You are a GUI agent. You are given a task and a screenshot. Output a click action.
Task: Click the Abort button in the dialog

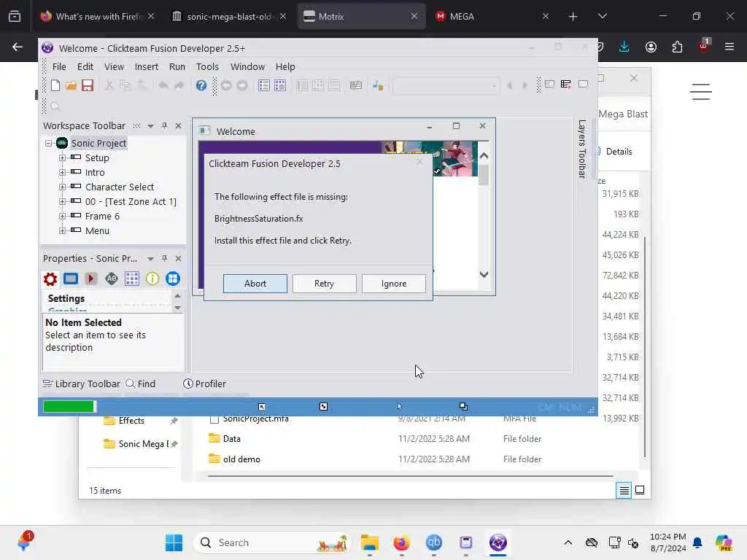[255, 284]
